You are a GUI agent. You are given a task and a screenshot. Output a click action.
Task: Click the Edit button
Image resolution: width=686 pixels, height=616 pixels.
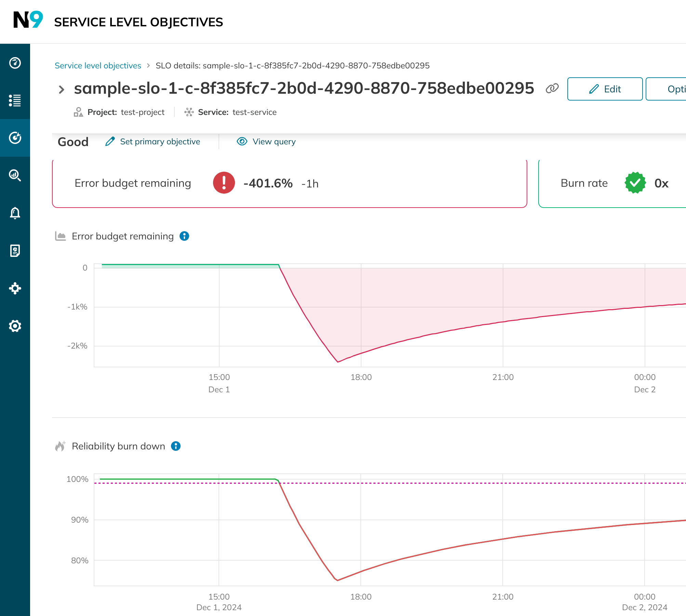point(605,89)
